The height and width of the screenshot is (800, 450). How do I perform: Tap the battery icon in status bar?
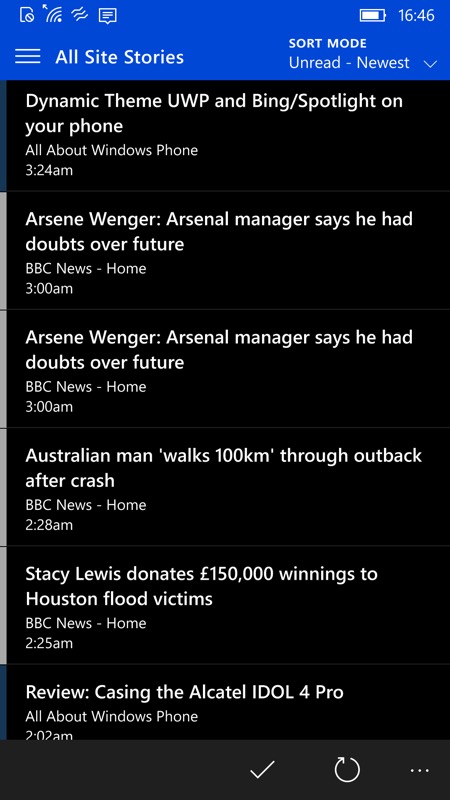click(x=372, y=15)
